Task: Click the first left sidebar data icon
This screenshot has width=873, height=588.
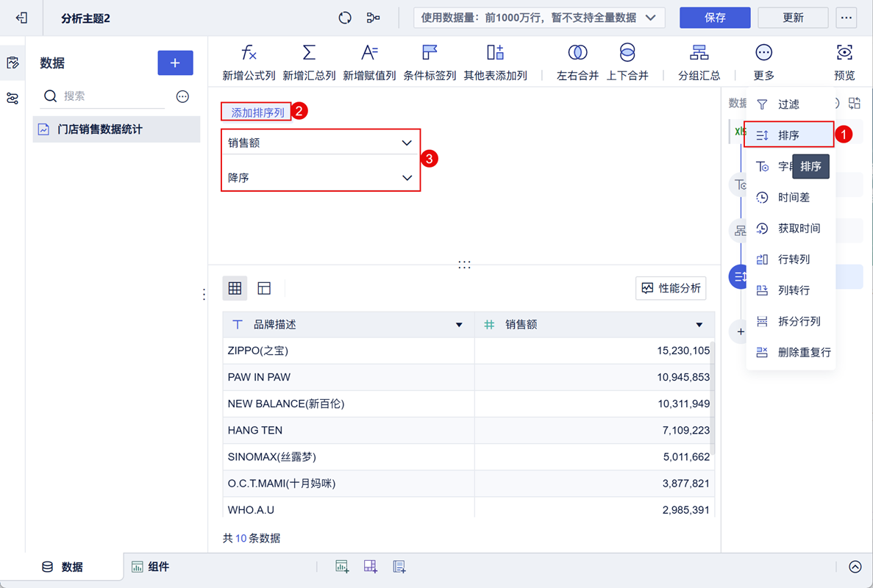Action: pyautogui.click(x=13, y=63)
